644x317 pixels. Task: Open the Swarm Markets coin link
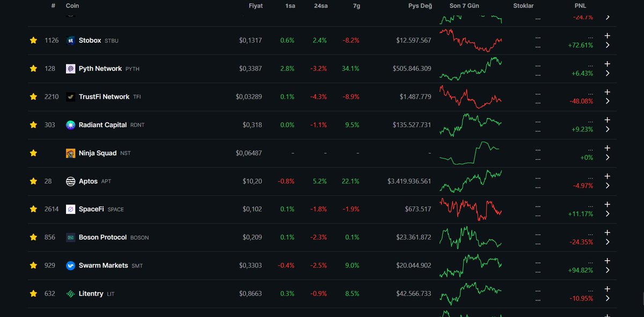tap(111, 266)
